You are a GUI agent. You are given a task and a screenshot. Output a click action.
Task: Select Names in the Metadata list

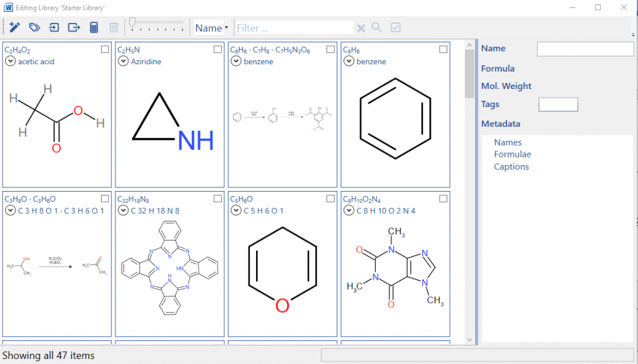[x=508, y=142]
